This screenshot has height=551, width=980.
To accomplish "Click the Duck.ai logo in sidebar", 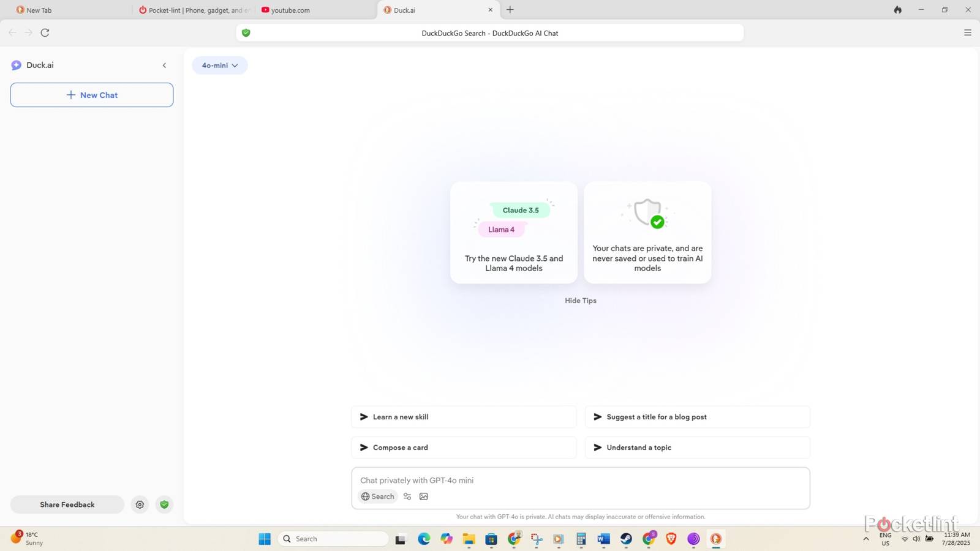I will pyautogui.click(x=17, y=65).
